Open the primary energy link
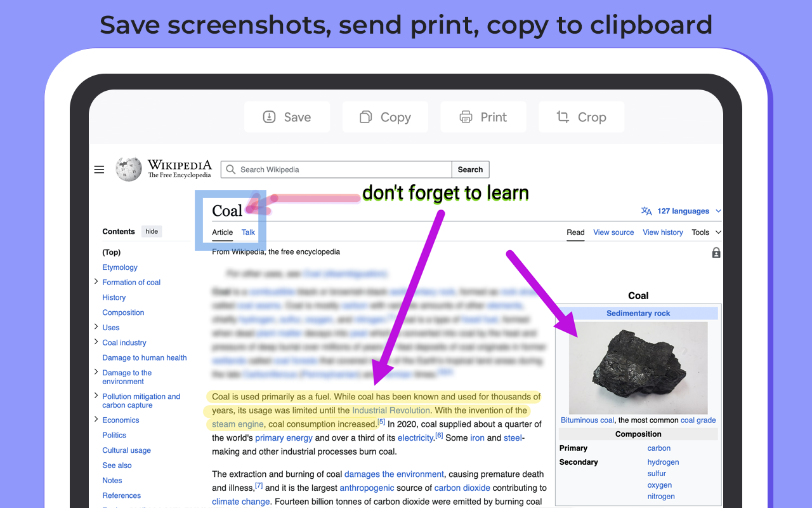The width and height of the screenshot is (812, 508). pyautogui.click(x=284, y=438)
